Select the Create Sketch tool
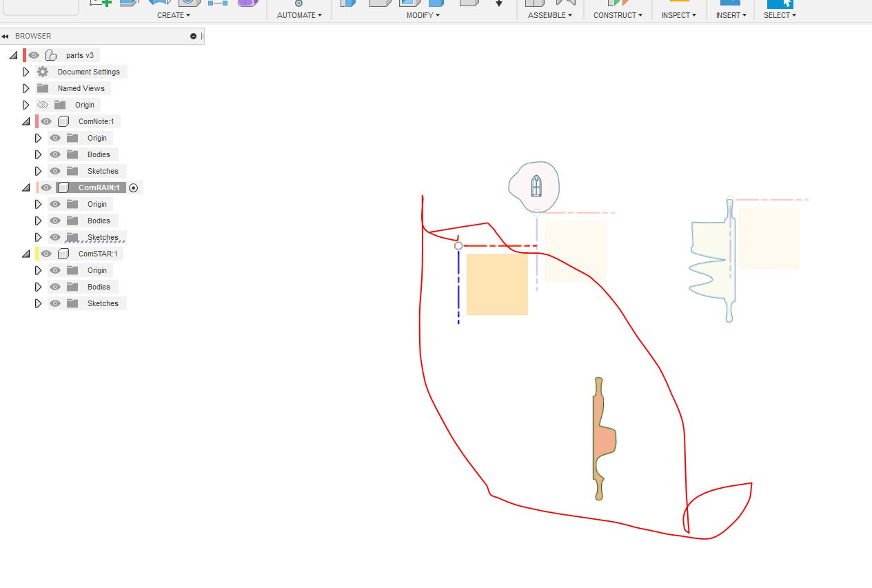 click(102, 3)
